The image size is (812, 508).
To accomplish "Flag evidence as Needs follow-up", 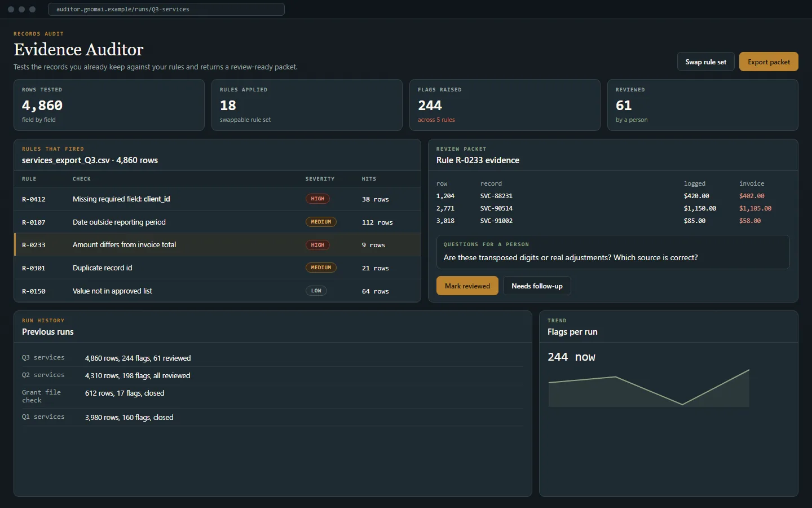I will click(x=537, y=286).
